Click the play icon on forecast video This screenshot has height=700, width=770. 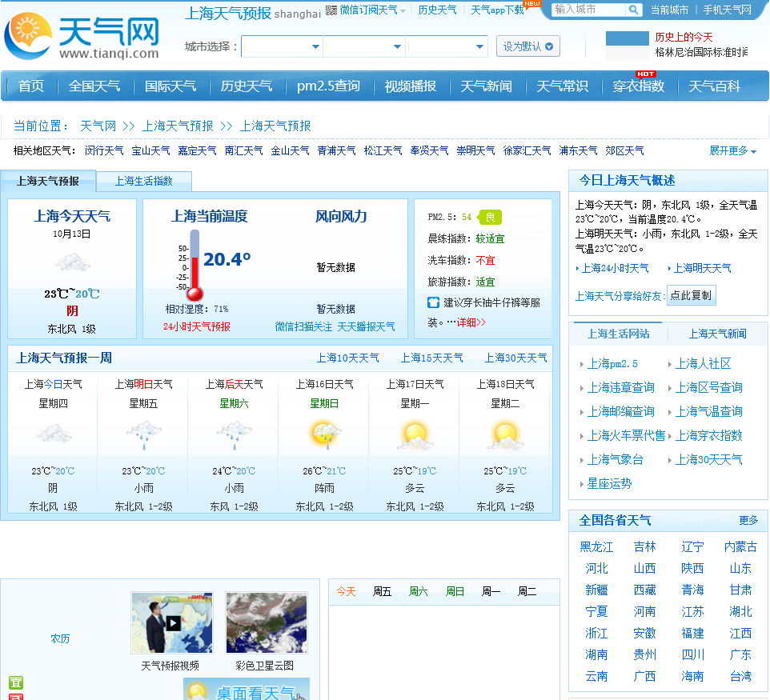pyautogui.click(x=173, y=623)
